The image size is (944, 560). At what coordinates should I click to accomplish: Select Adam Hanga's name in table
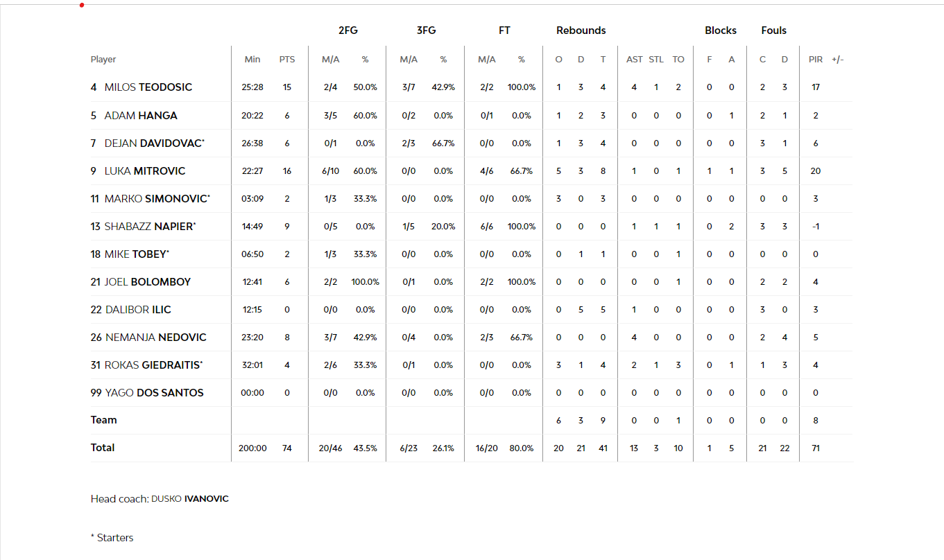pyautogui.click(x=140, y=116)
